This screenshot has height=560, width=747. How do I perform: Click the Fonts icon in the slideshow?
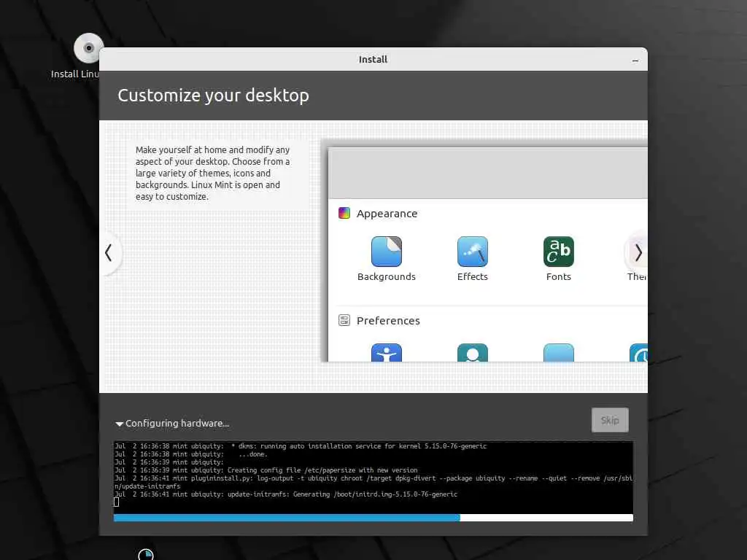point(558,252)
